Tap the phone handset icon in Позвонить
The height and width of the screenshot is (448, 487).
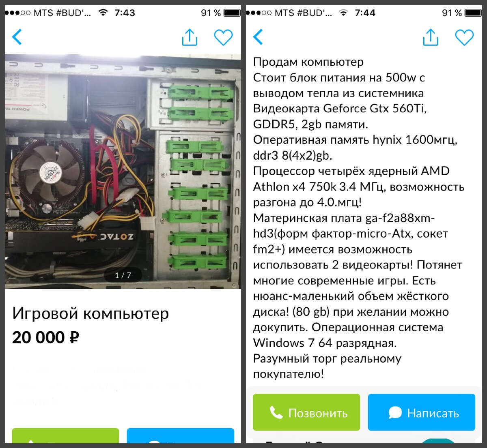click(x=276, y=413)
